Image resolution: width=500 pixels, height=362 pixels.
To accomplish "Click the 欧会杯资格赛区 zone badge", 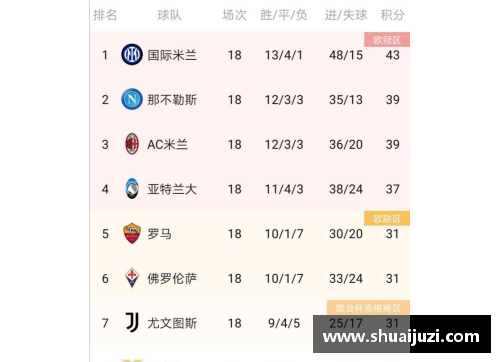I will [x=368, y=308].
